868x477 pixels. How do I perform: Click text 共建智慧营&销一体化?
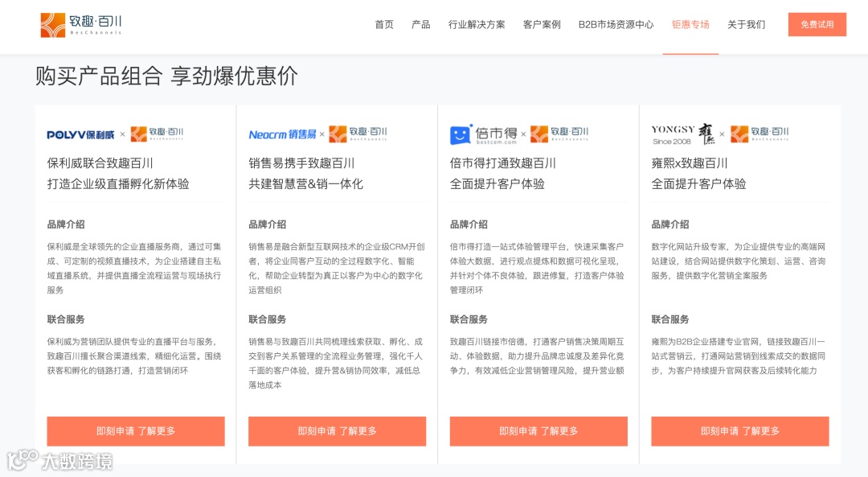tap(305, 184)
